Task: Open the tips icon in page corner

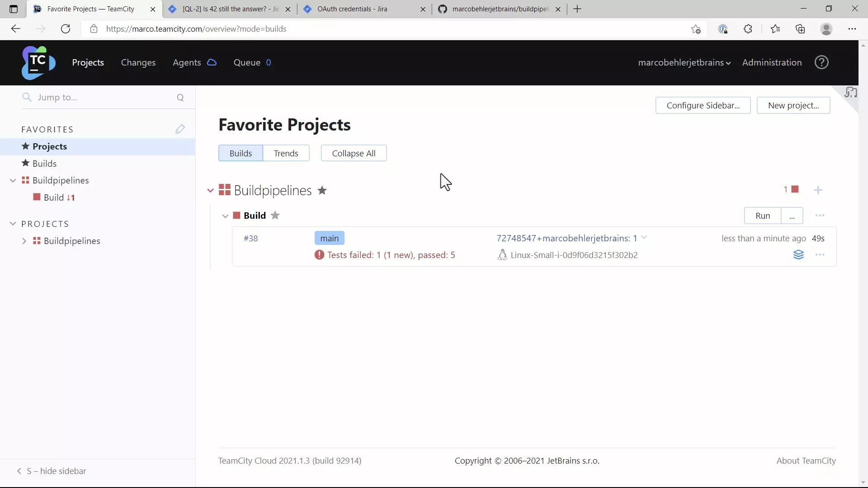Action: coord(850,93)
